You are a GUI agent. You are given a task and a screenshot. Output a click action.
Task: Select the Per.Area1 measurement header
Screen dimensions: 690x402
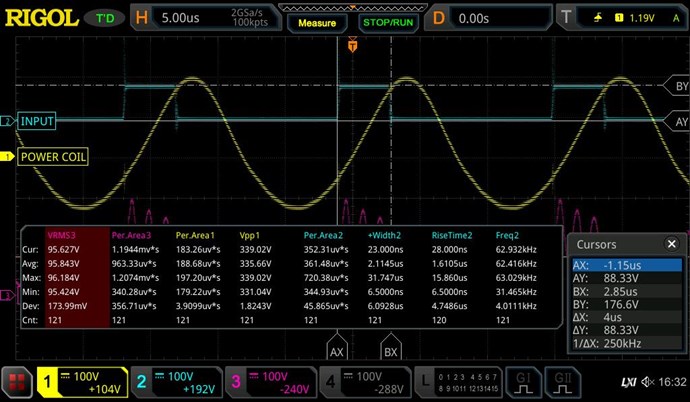195,235
